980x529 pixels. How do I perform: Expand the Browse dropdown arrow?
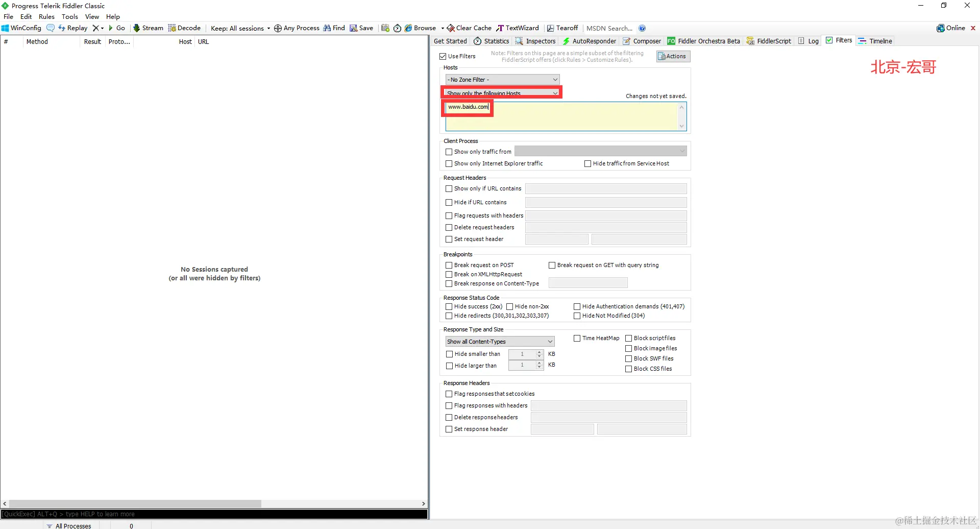[x=443, y=28]
